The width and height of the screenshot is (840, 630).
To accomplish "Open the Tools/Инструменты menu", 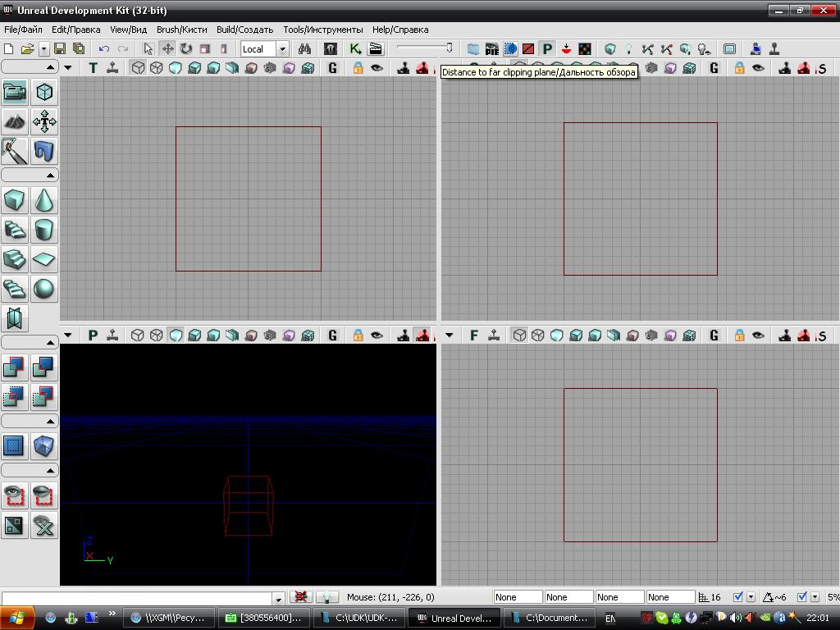I will [x=322, y=30].
